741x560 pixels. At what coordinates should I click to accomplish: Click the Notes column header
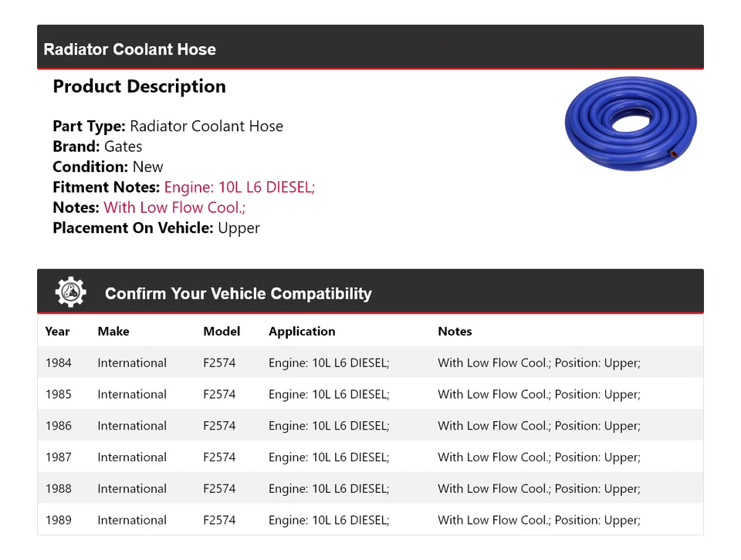(455, 332)
